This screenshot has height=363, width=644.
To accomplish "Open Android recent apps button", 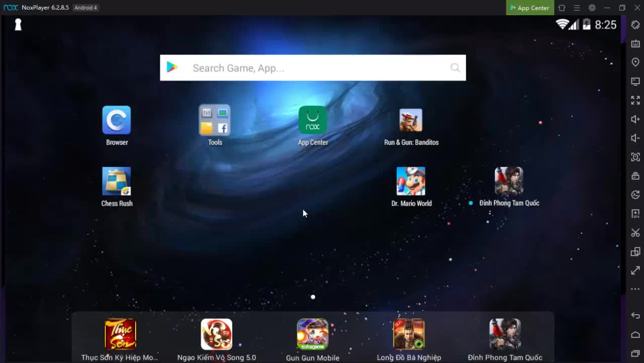I will coord(635,353).
